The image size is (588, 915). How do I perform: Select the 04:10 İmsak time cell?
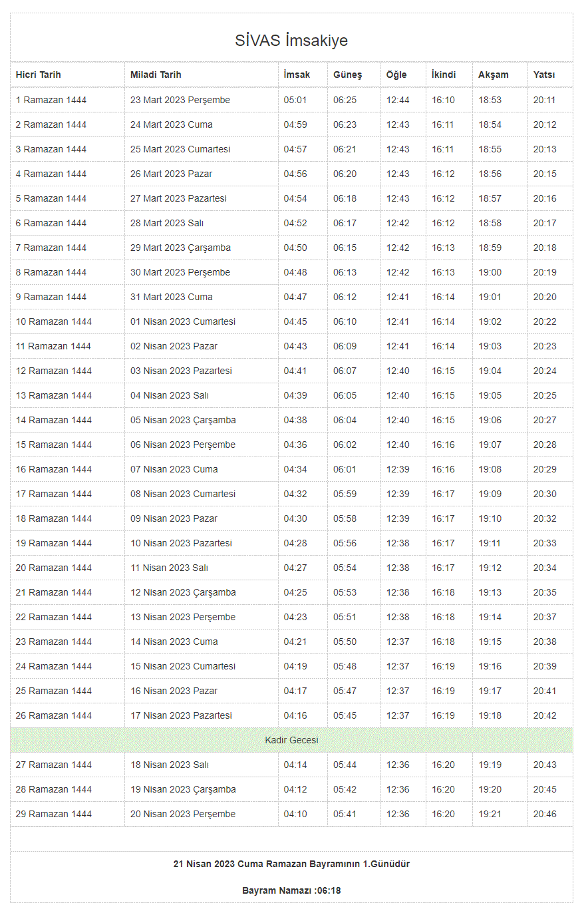tap(295, 814)
